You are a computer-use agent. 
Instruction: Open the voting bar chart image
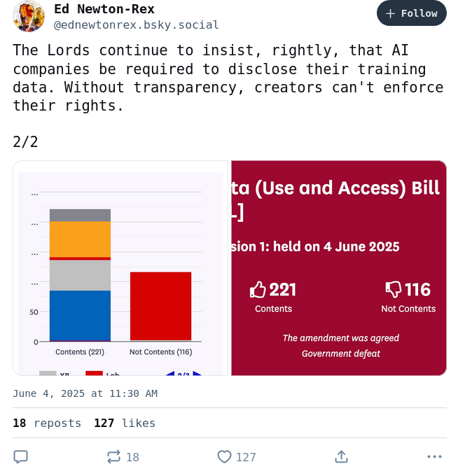point(120,268)
